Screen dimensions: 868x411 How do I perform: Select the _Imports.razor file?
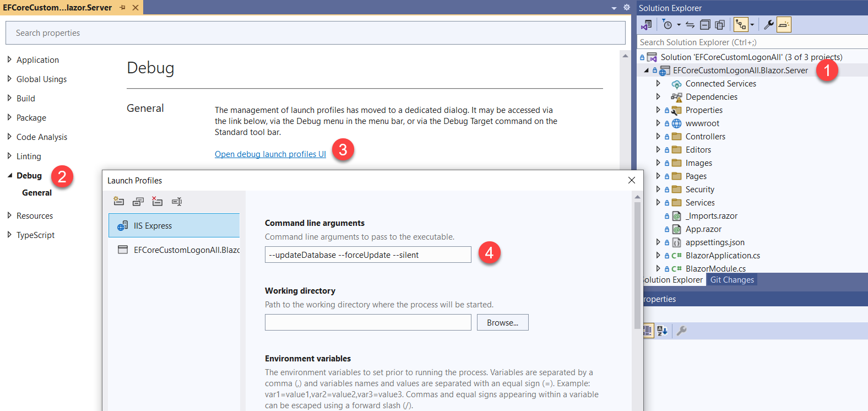tap(711, 216)
